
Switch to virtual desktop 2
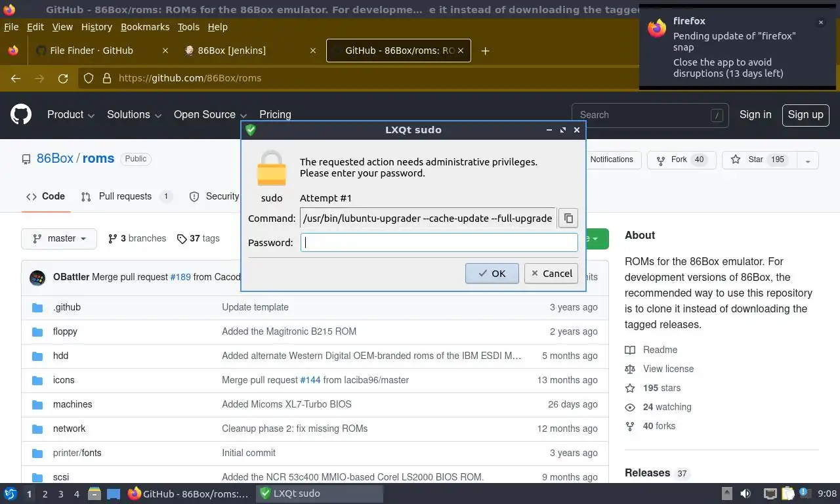pyautogui.click(x=45, y=493)
